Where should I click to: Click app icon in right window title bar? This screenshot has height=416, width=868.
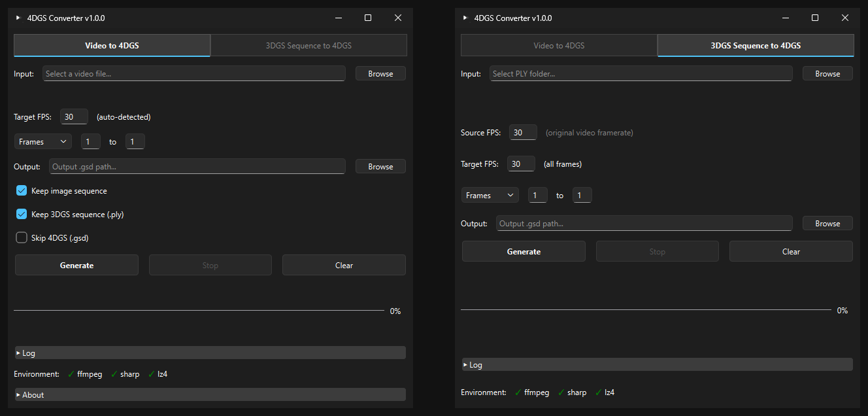coord(465,18)
